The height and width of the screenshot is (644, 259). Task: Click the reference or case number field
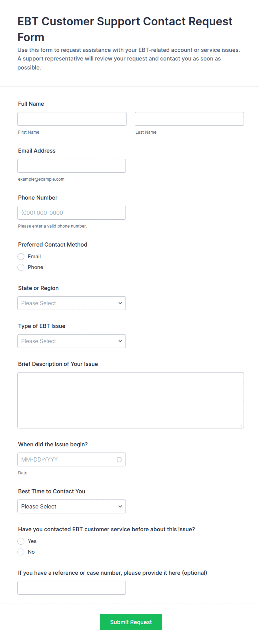coord(72,588)
